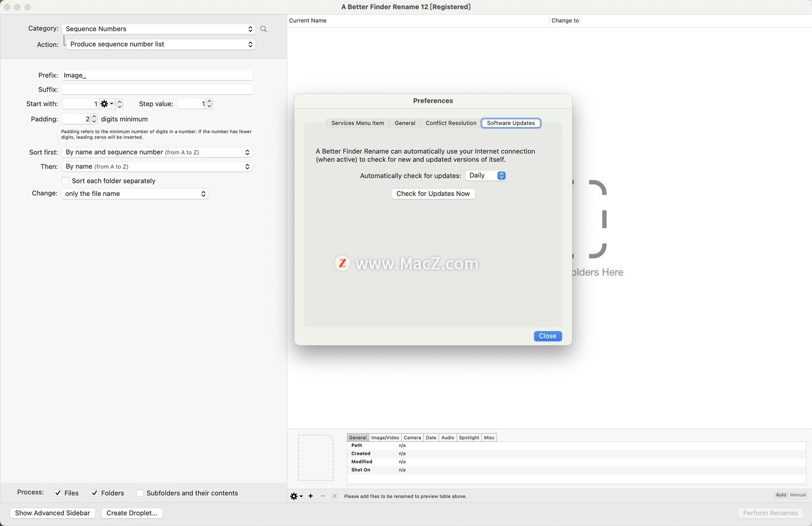Viewport: 812px width, 526px height.
Task: Switch to Image/Video metadata tab
Action: [x=385, y=438]
